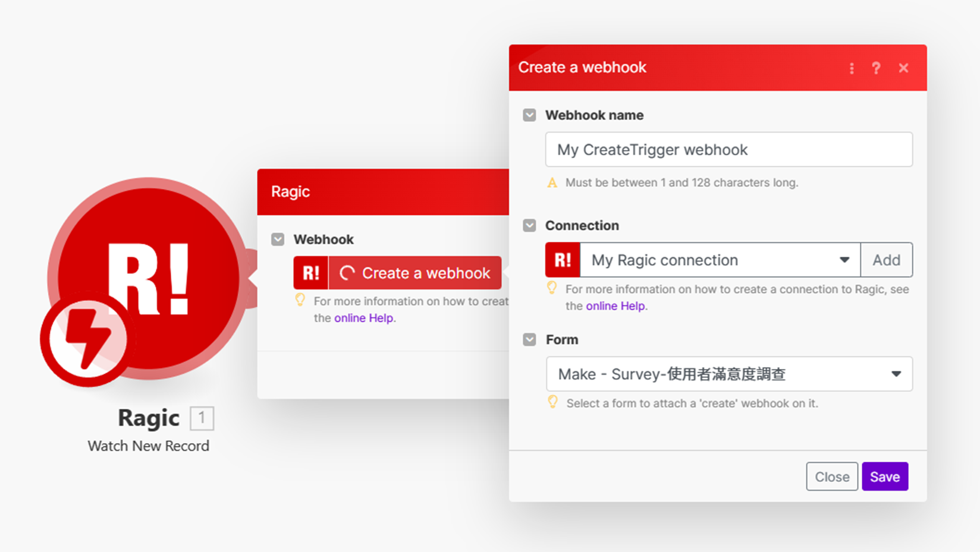Click the Webhook name text field
This screenshot has height=552, width=980.
click(x=728, y=150)
